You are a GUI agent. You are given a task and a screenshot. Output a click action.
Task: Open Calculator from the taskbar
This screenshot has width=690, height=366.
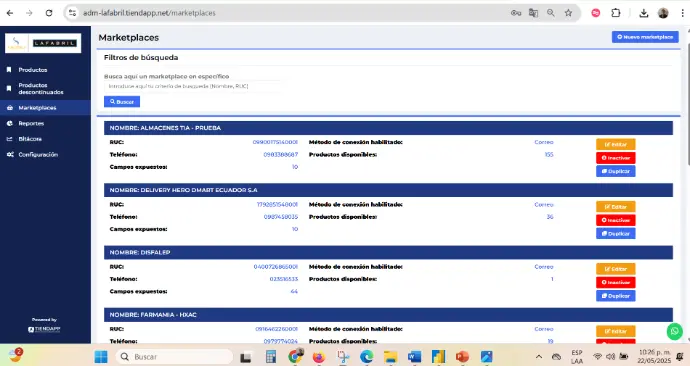[271, 357]
